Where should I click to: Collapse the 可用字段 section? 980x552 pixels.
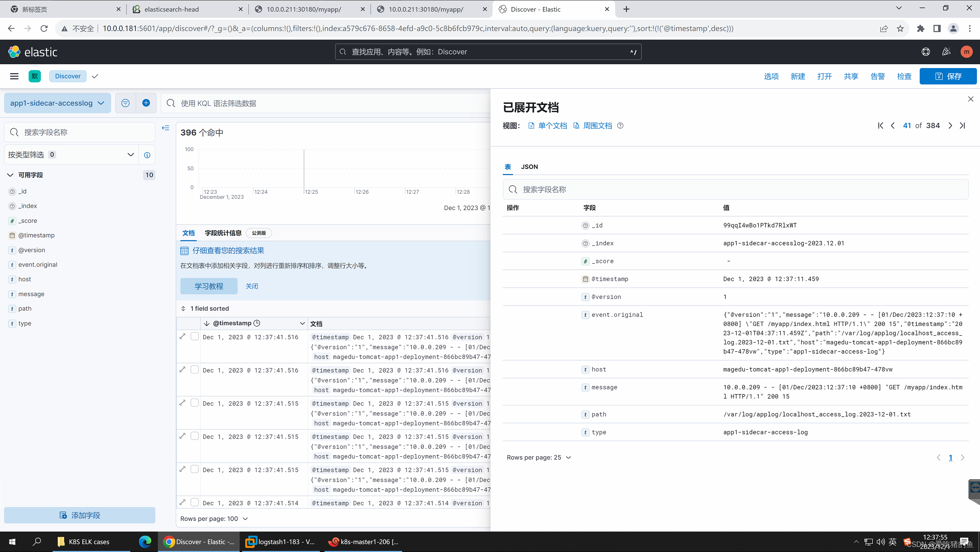(11, 175)
